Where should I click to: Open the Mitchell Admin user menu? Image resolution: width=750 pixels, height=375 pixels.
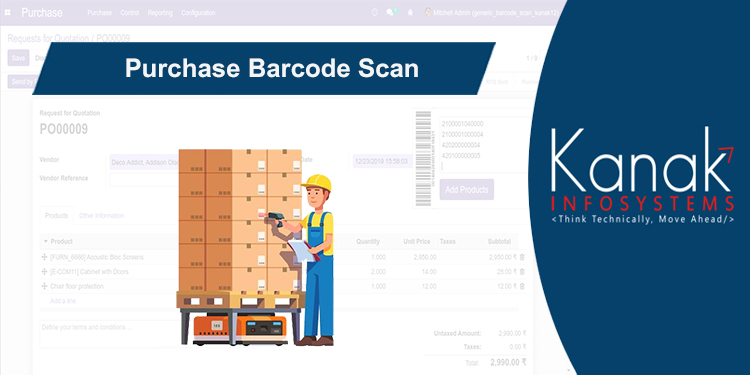pyautogui.click(x=491, y=13)
